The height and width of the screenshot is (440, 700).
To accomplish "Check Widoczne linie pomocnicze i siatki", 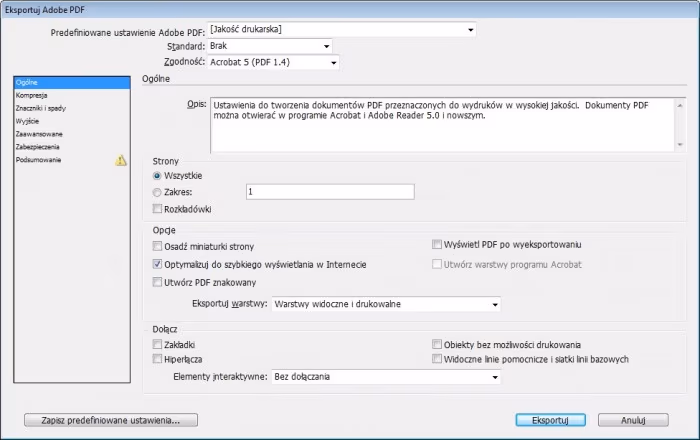I will [437, 359].
